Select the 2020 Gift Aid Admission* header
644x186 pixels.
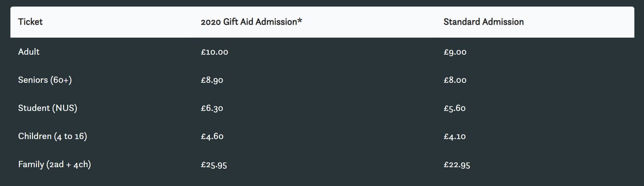pos(252,22)
